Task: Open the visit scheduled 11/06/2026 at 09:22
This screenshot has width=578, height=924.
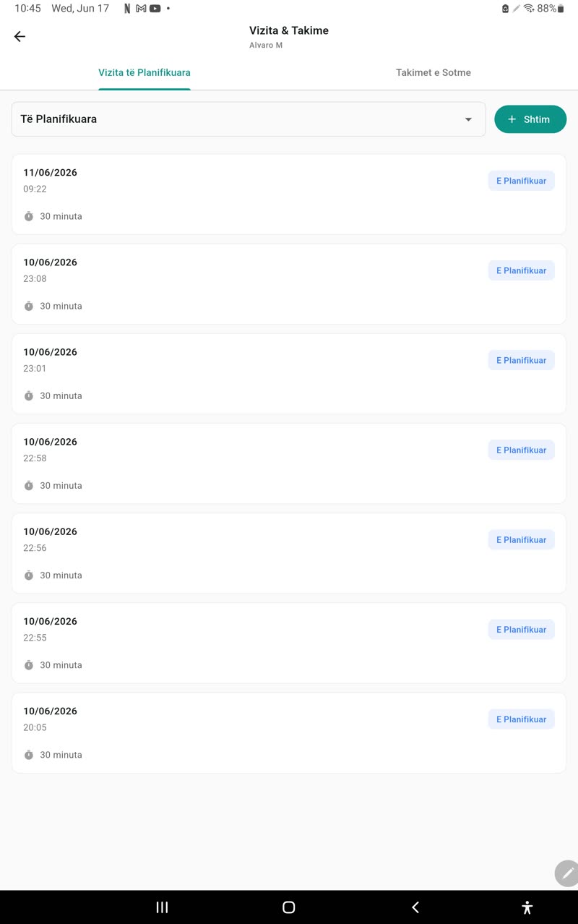Action: click(x=289, y=194)
